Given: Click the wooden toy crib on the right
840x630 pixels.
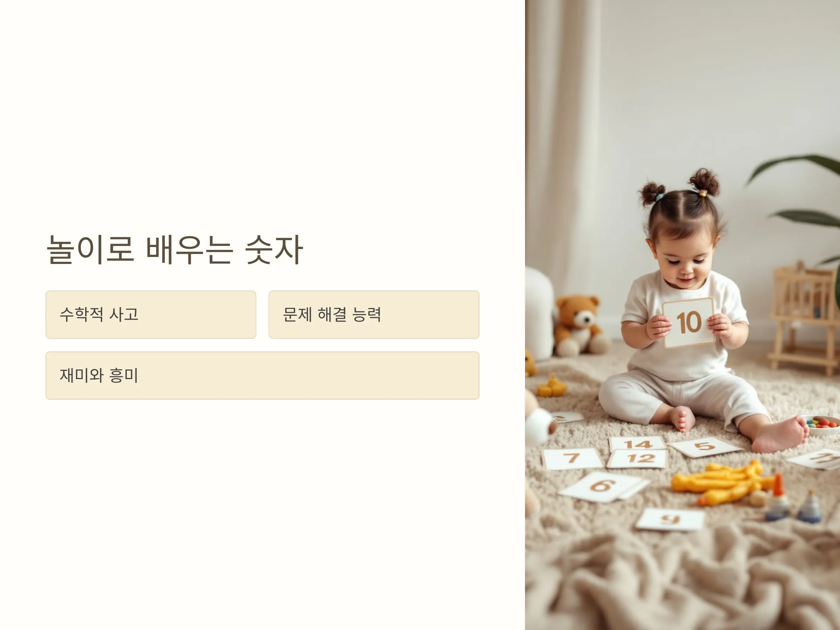Looking at the screenshot, I should click(803, 316).
